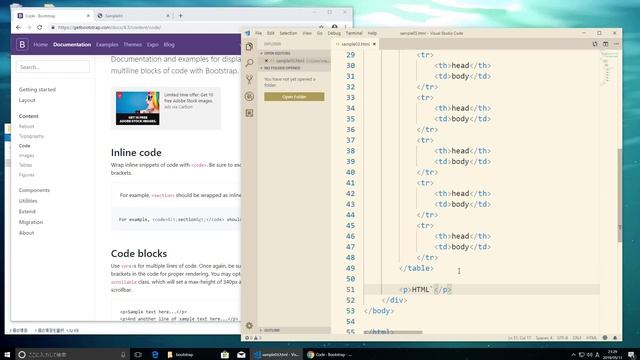640x360 pixels.
Task: Click the Open Folder button
Action: pos(294,97)
